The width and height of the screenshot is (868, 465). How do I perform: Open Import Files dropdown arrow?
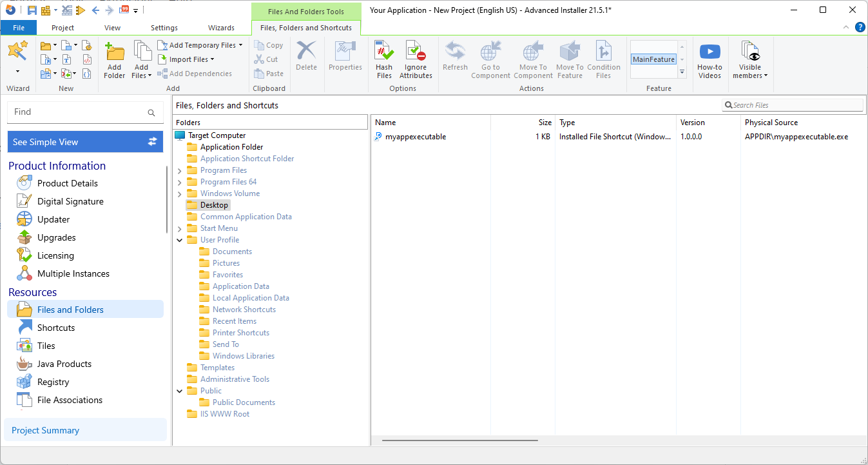pyautogui.click(x=213, y=59)
